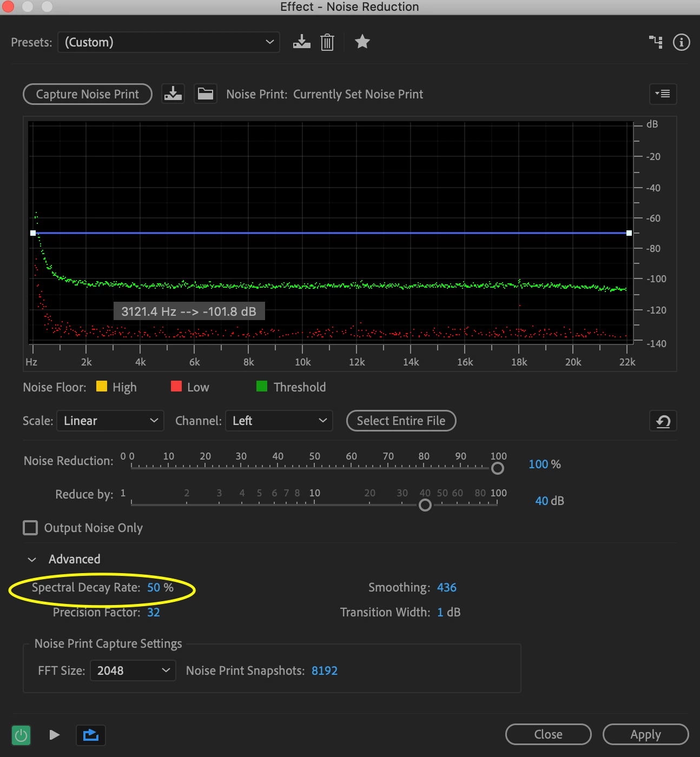Click the '3121.4 Hz --> -101.8 dB' readout
700x757 pixels.
pos(189,311)
